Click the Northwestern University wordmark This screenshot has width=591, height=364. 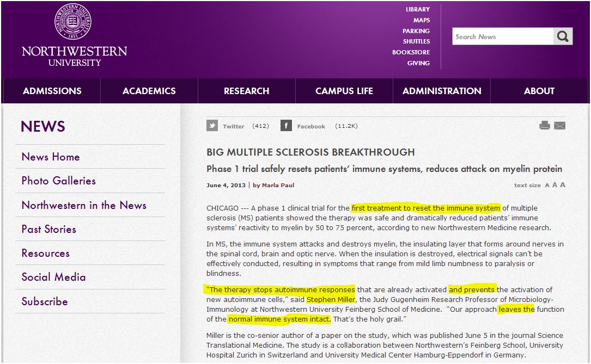tap(75, 56)
